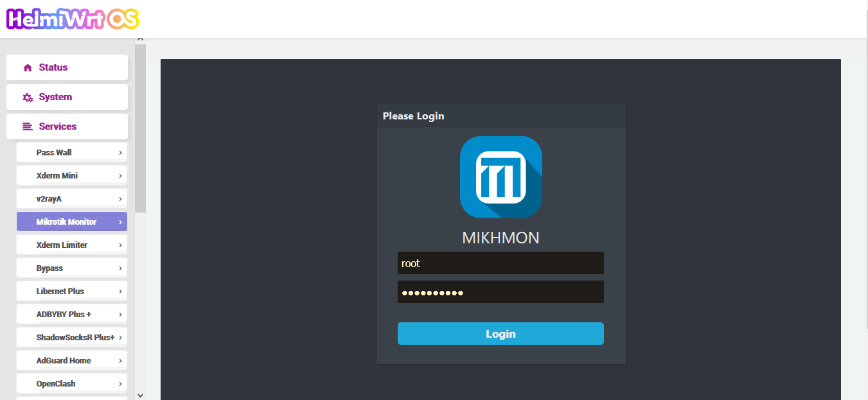Click chevron on Xderm Mini row
The width and height of the screenshot is (868, 400).
point(120,176)
